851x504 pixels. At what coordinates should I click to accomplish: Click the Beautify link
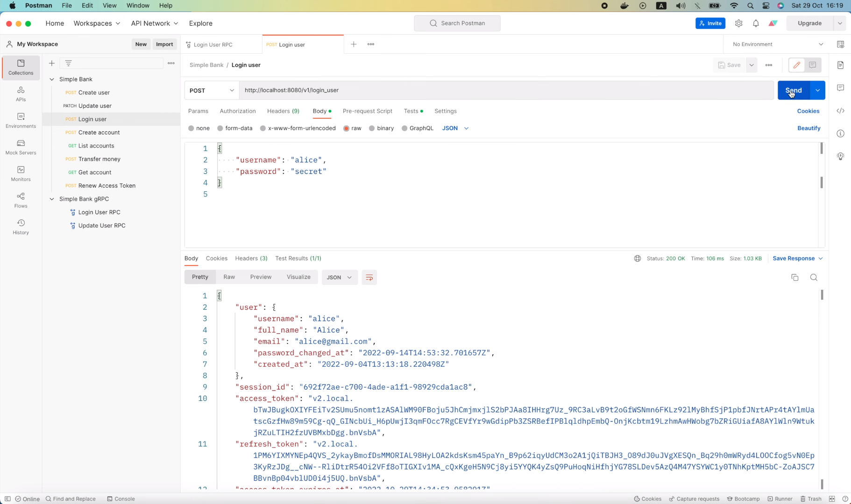pyautogui.click(x=808, y=128)
